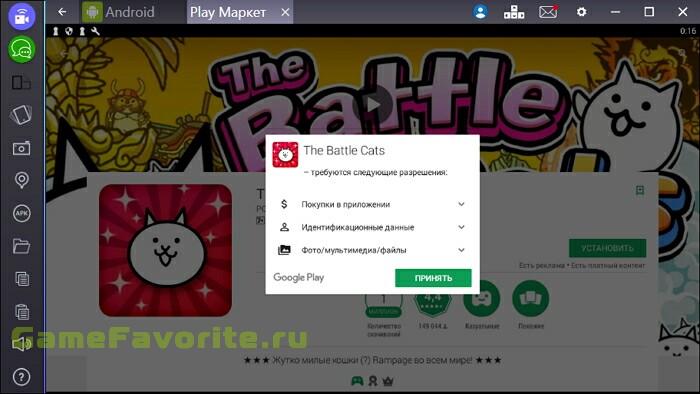This screenshot has width=700, height=394.
Task: Click the APK install icon
Action: click(x=21, y=213)
